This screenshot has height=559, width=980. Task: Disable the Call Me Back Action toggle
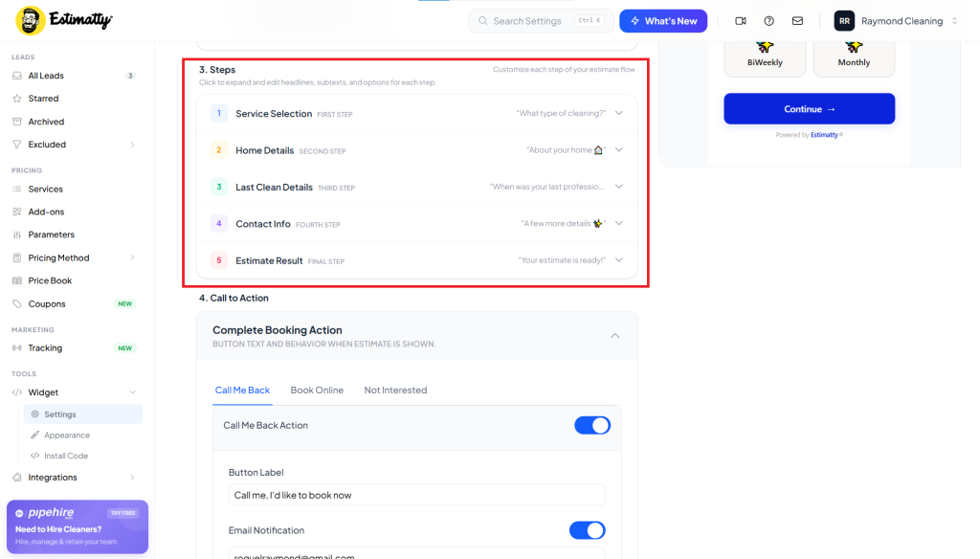pyautogui.click(x=592, y=425)
